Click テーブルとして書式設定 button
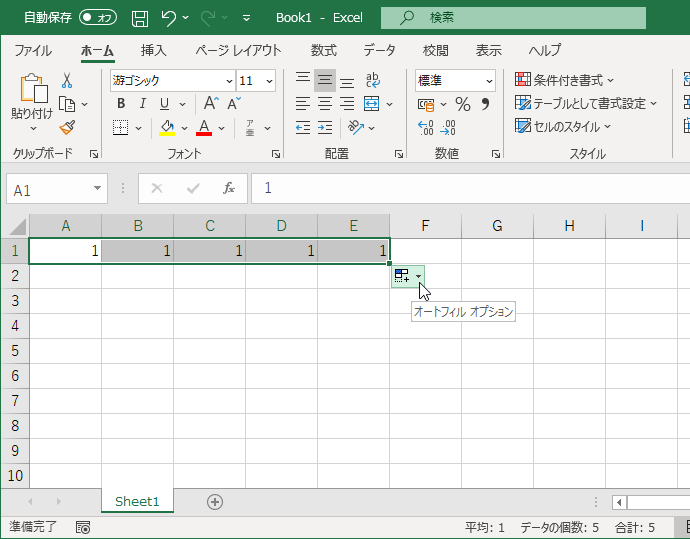 585,103
